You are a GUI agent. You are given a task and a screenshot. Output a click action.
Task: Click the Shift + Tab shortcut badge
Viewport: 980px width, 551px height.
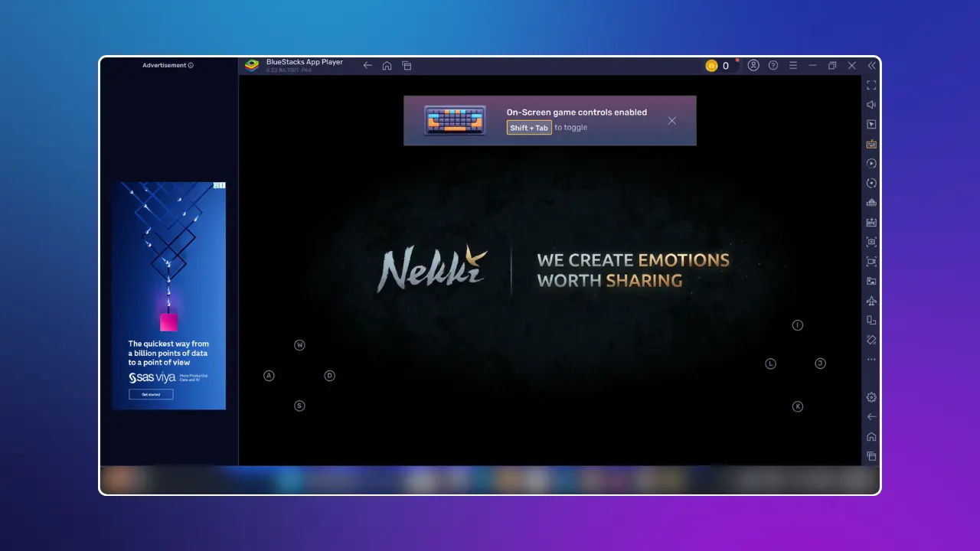coord(529,128)
